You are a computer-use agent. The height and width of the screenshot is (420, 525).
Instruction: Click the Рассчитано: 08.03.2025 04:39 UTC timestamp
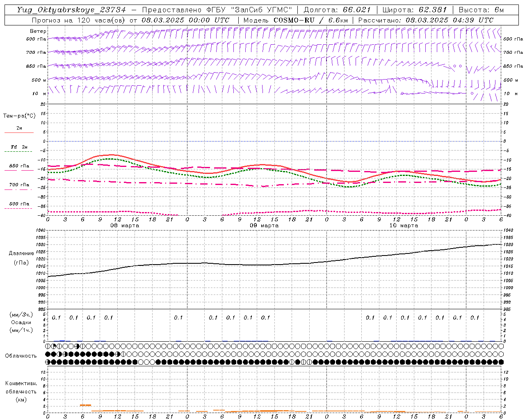[426, 20]
